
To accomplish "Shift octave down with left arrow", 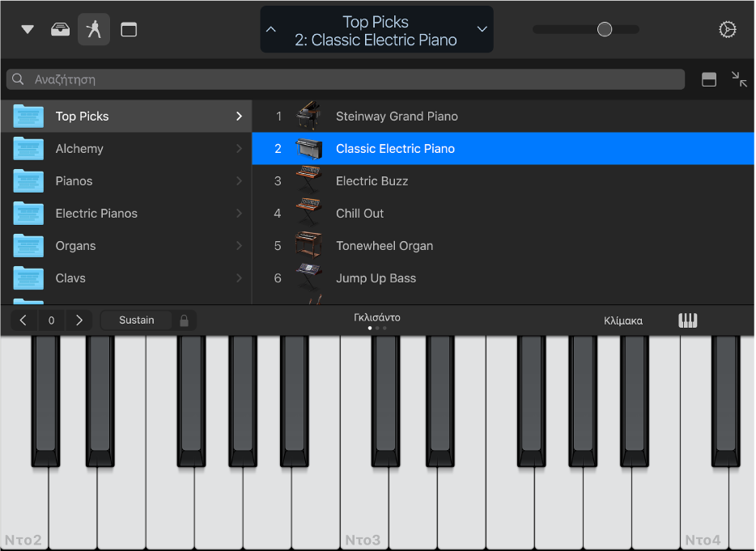I will coord(23,320).
